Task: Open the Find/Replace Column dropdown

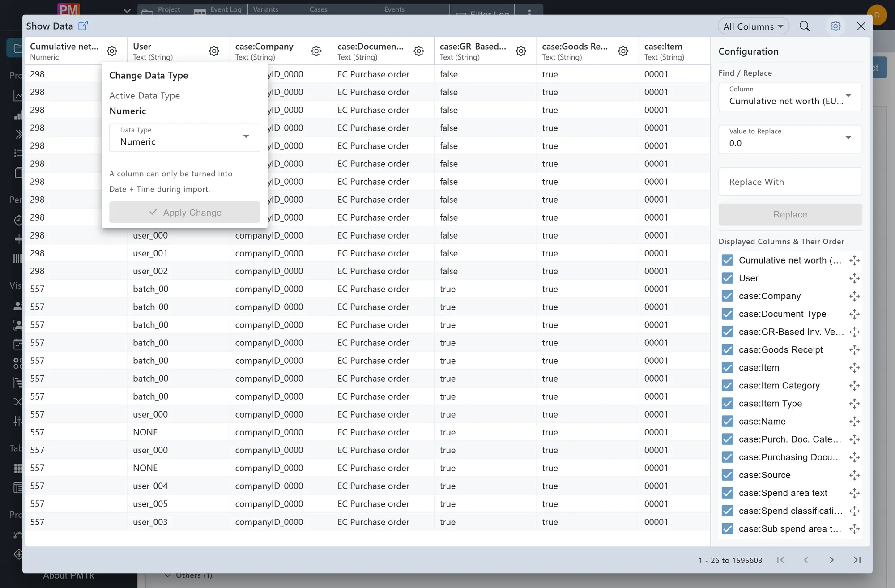Action: pyautogui.click(x=790, y=97)
